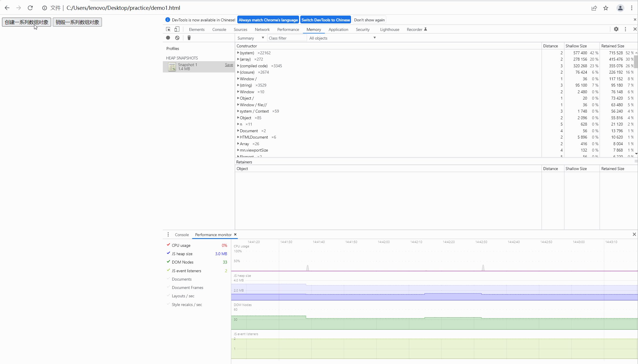Select the Summary view tab

coord(250,38)
